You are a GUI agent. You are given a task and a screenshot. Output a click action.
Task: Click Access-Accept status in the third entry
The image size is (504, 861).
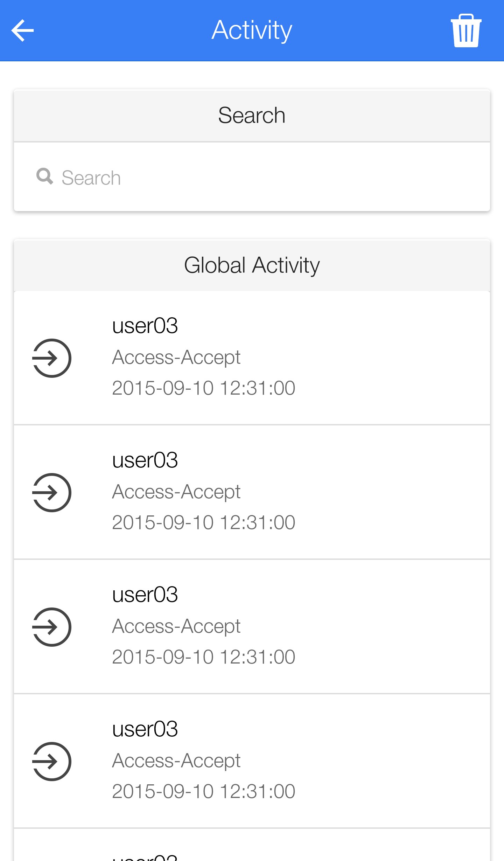(x=176, y=626)
